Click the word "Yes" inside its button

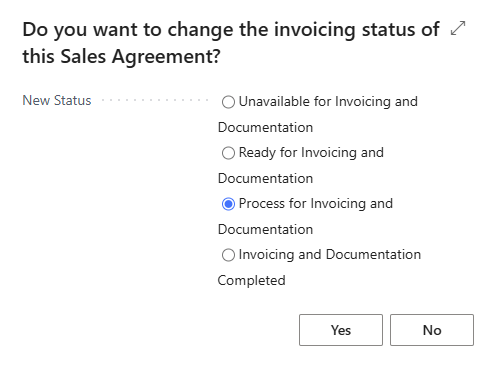(341, 330)
